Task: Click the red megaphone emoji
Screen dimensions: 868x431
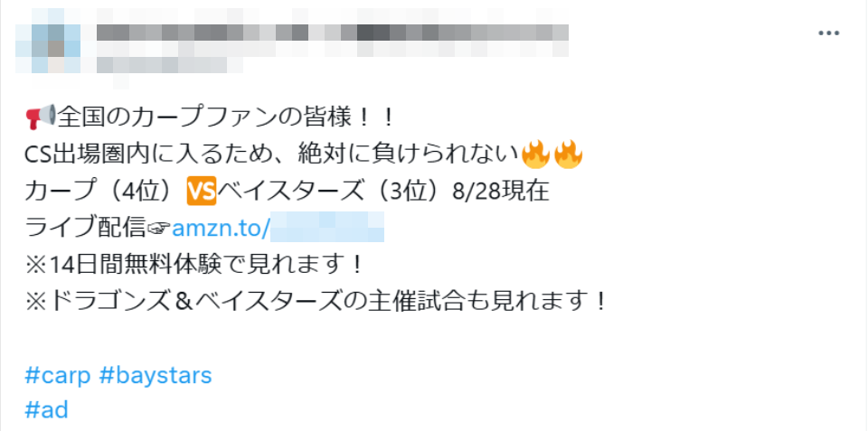Action: point(41,117)
